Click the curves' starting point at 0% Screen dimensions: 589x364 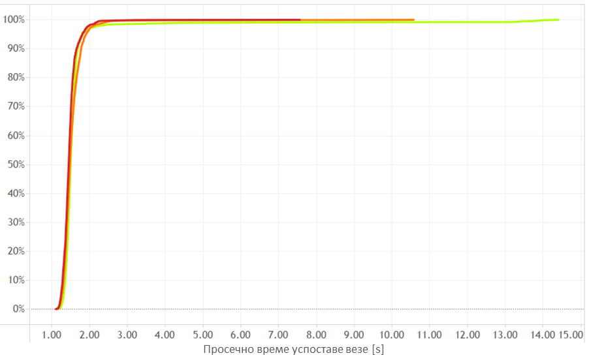point(57,309)
